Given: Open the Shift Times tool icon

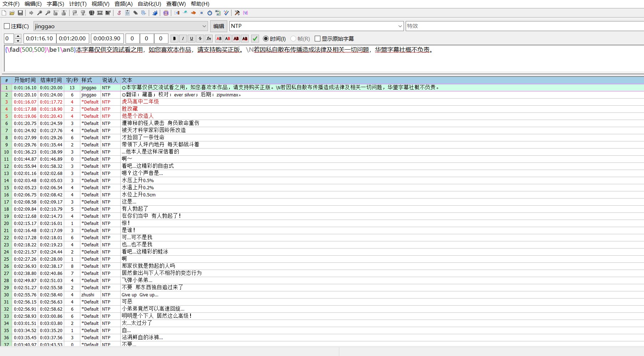Looking at the screenshot, I should click(x=177, y=13).
